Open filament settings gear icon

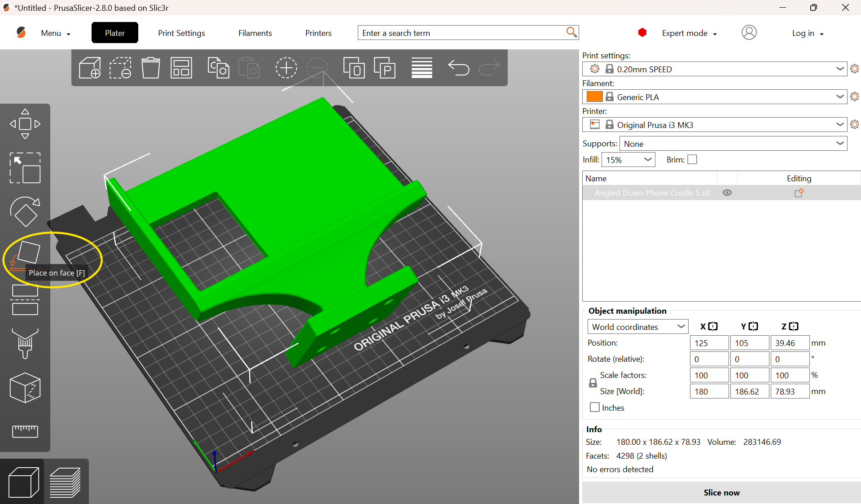[855, 96]
